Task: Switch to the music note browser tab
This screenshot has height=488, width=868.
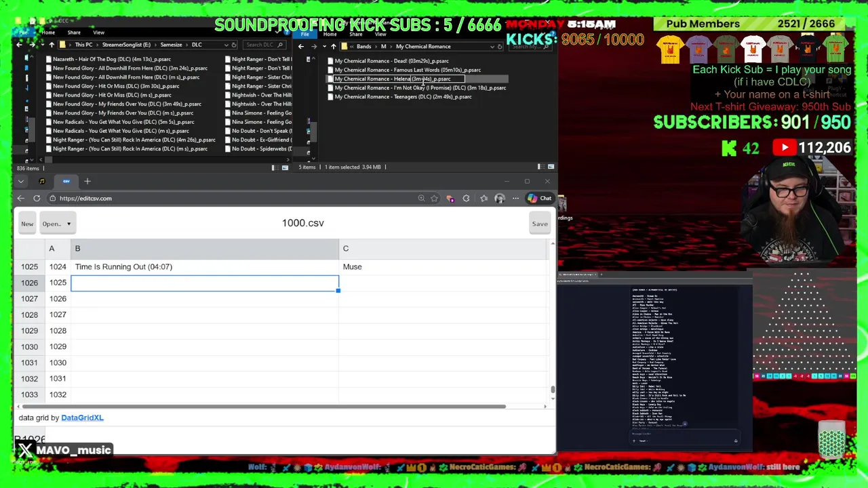Action: coord(42,181)
